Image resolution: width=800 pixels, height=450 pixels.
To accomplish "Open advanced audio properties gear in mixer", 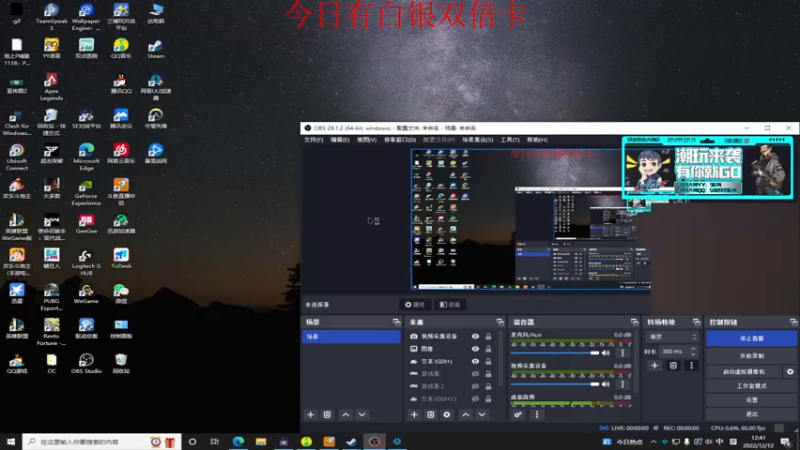I will coord(518,415).
